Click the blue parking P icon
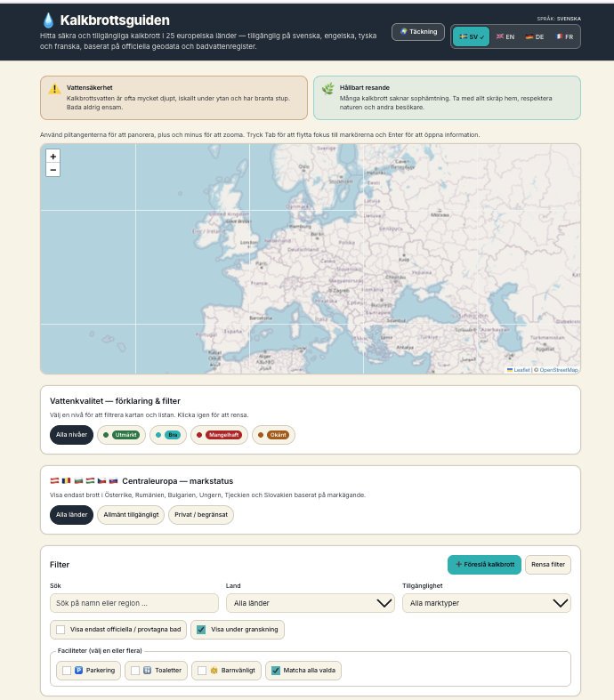614x700 pixels. [78, 670]
